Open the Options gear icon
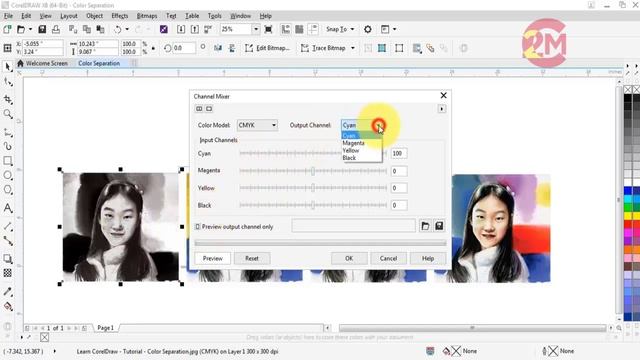The width and height of the screenshot is (640, 360). [368, 29]
